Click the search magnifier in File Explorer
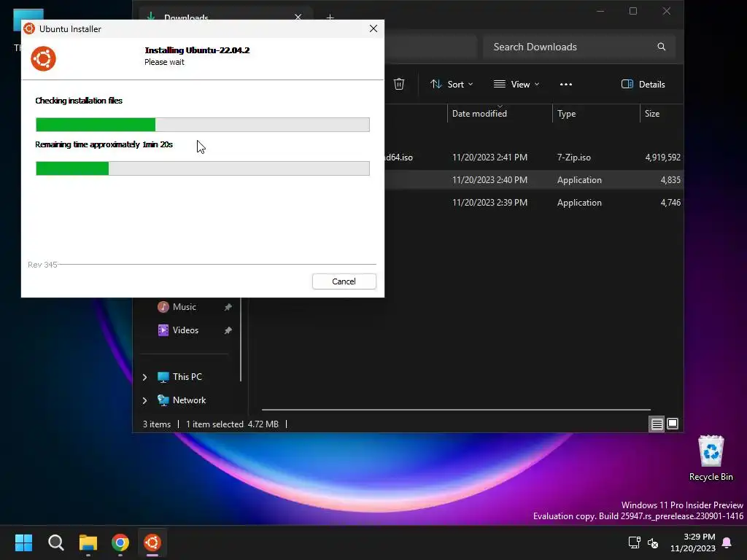This screenshot has width=747, height=560. [x=661, y=47]
